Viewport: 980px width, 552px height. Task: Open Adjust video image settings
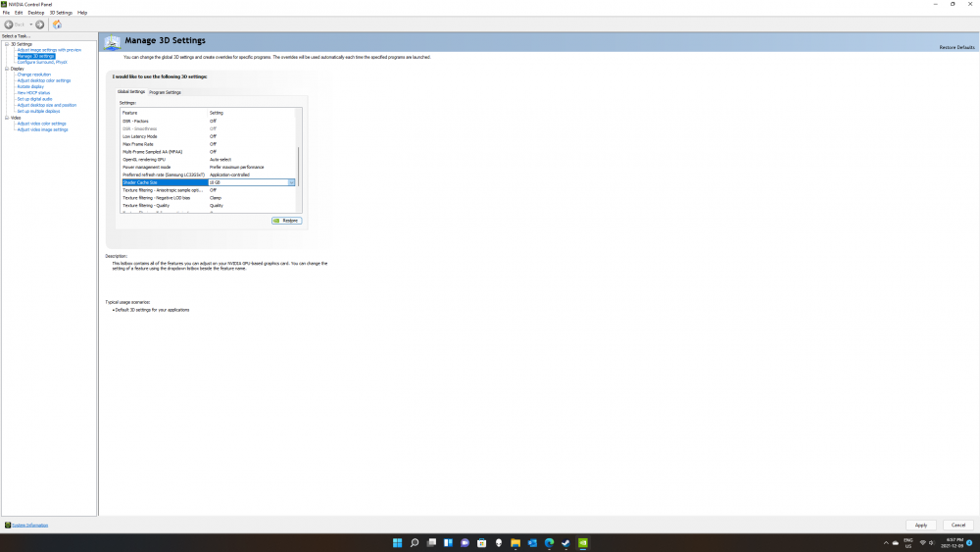pyautogui.click(x=42, y=129)
